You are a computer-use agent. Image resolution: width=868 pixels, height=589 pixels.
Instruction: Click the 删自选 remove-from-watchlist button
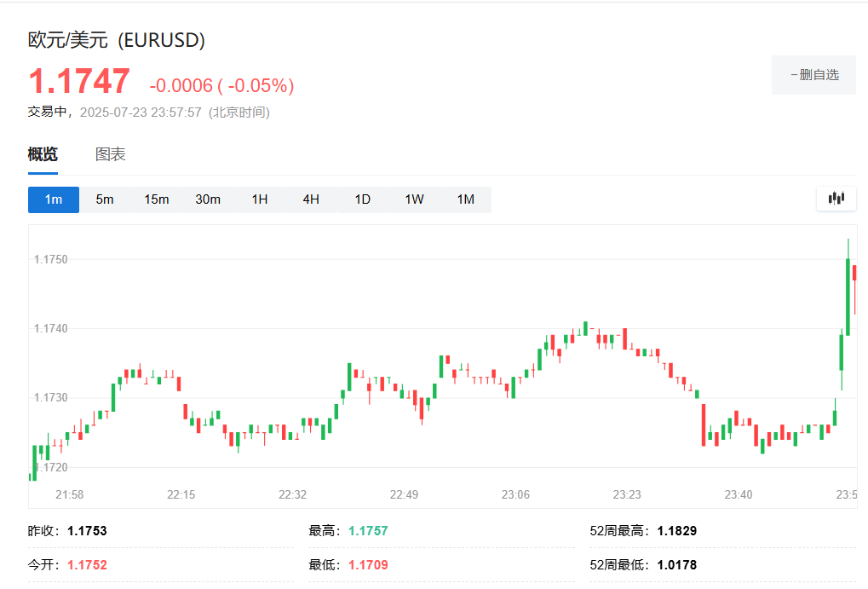tap(813, 75)
